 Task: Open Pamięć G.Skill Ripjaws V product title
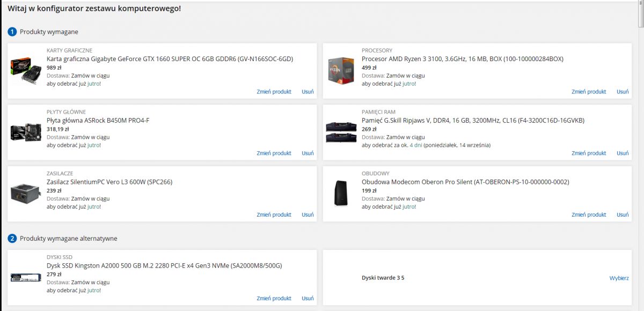click(x=473, y=121)
